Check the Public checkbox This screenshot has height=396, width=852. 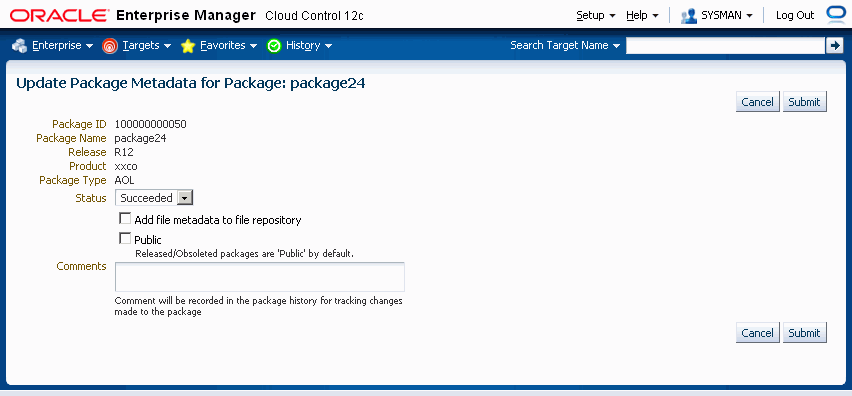(126, 238)
